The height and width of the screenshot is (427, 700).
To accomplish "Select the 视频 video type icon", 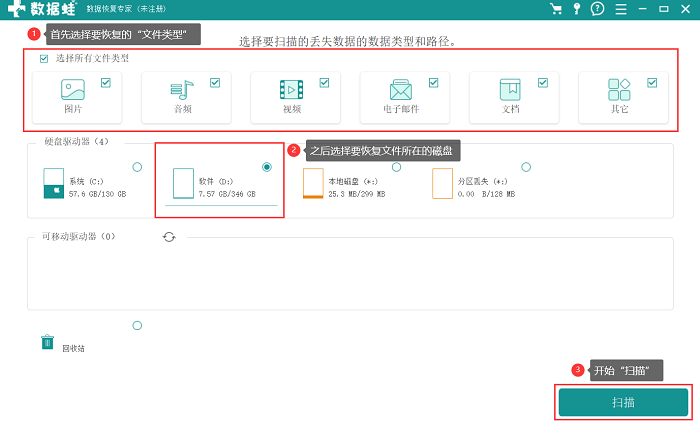I will pos(292,90).
